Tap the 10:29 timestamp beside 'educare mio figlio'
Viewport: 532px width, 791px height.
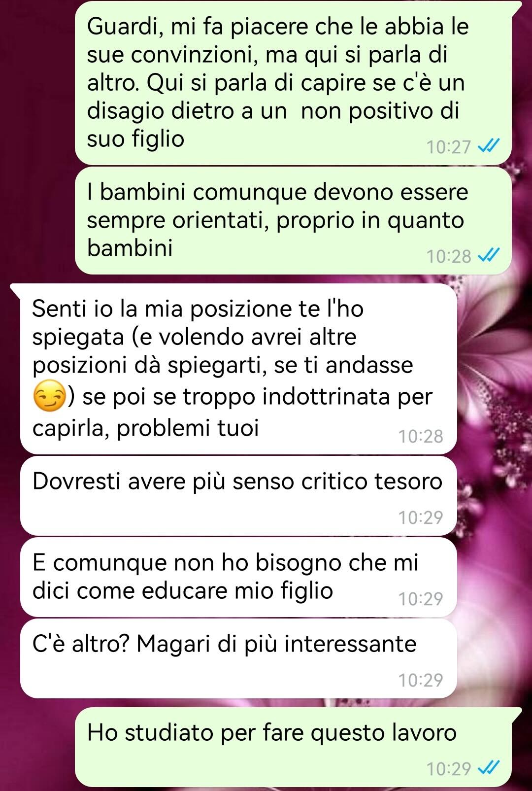click(x=421, y=598)
